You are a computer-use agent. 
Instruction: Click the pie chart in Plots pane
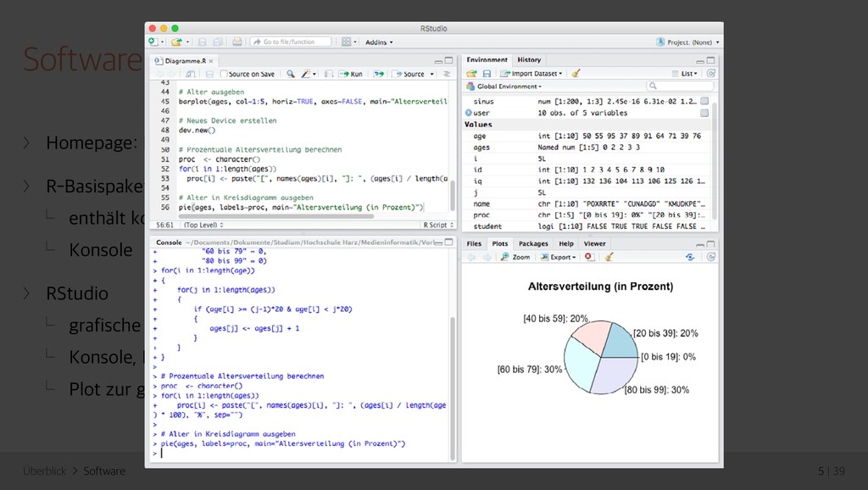click(x=601, y=357)
